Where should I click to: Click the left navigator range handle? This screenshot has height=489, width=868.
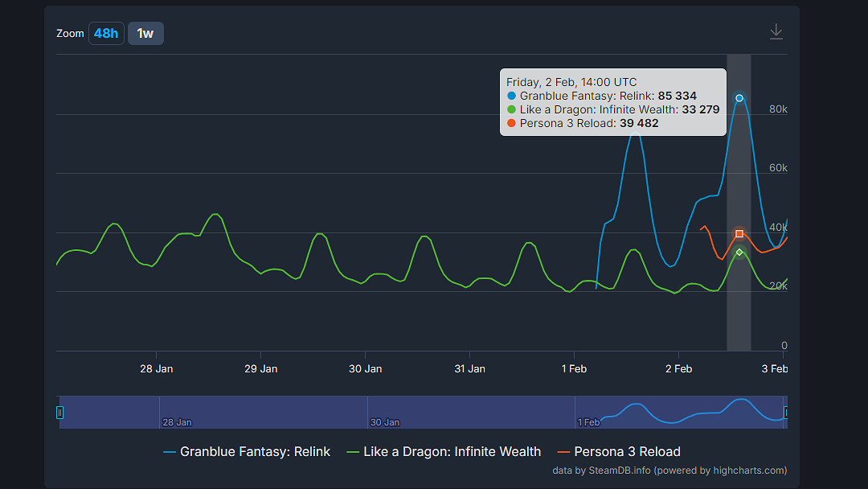coord(59,413)
